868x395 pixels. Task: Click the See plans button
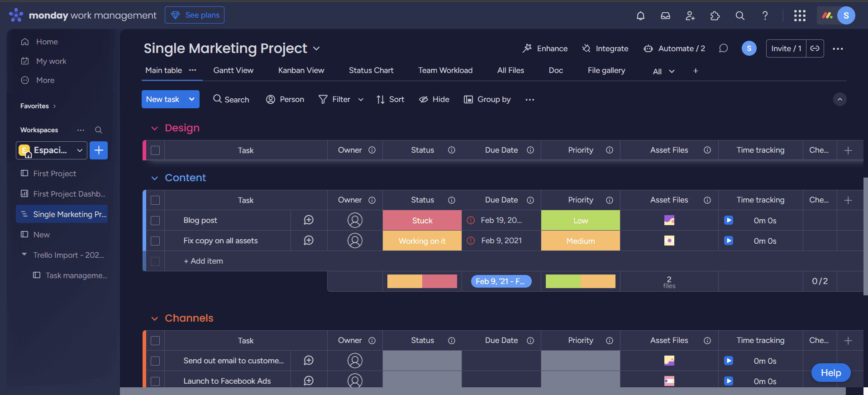tap(195, 15)
